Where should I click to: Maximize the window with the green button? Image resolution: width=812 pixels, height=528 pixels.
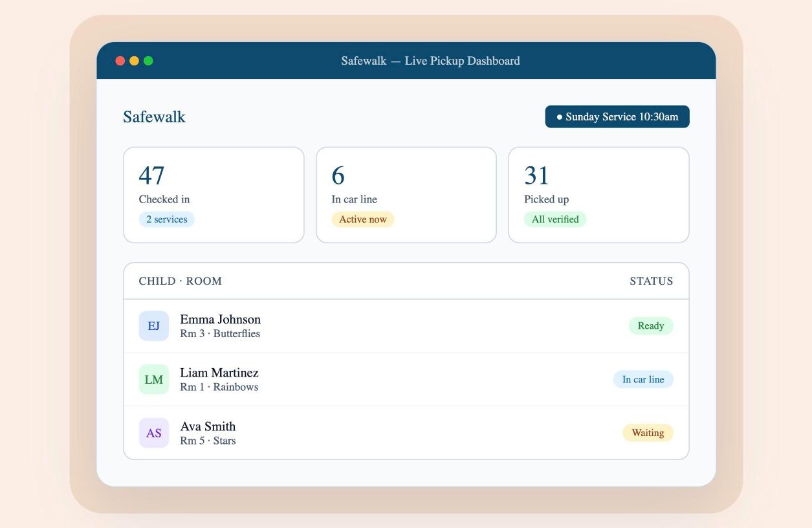tap(148, 61)
